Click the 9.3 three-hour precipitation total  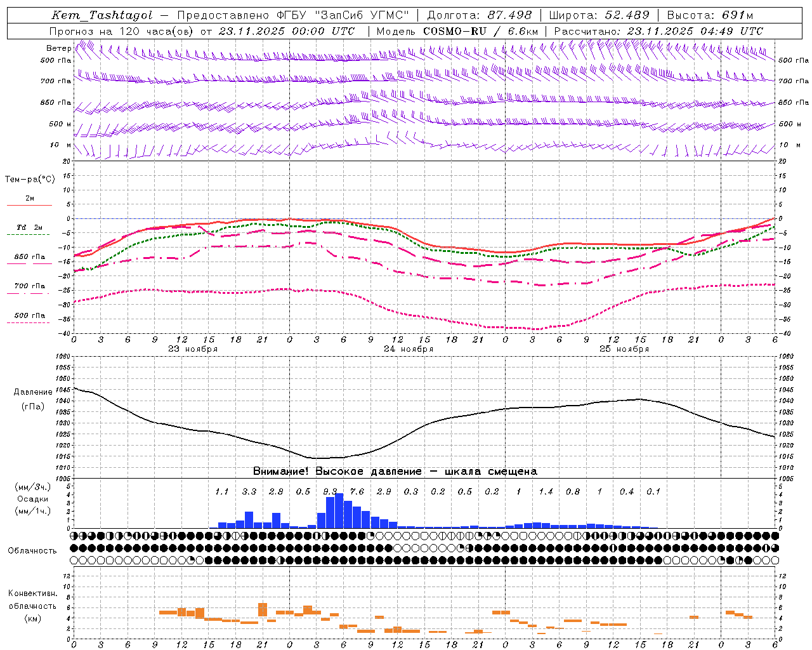[330, 492]
